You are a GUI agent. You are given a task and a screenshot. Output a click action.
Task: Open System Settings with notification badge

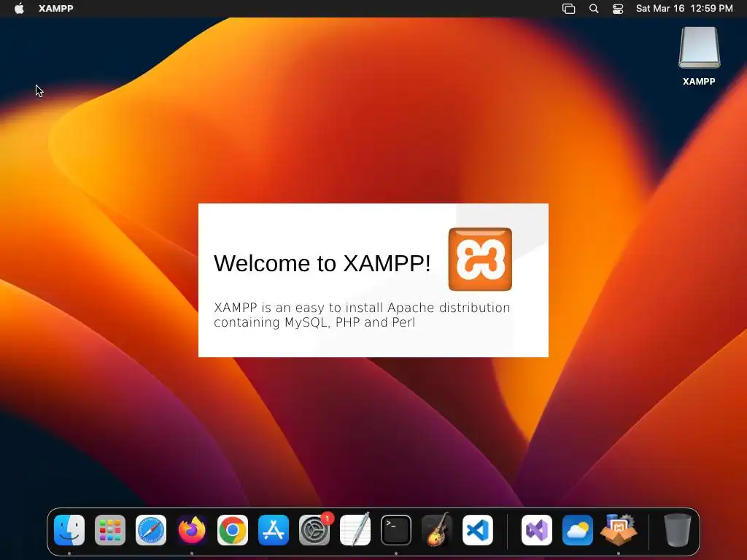pos(314,530)
